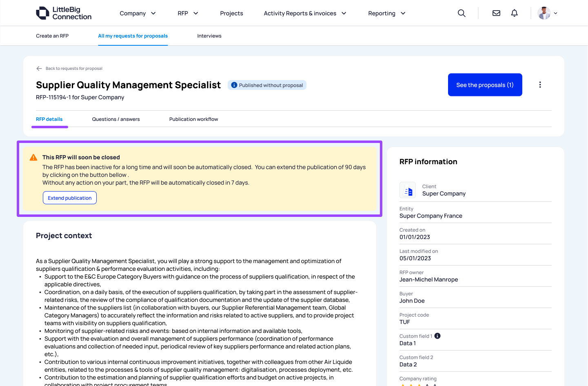Select the RFP details tab
The width and height of the screenshot is (588, 386).
point(49,119)
